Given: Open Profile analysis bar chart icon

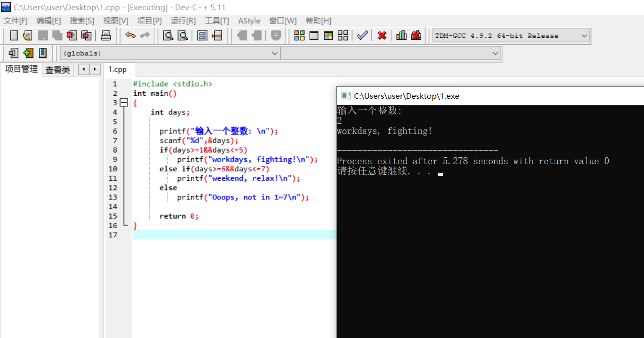Looking at the screenshot, I should tap(401, 36).
